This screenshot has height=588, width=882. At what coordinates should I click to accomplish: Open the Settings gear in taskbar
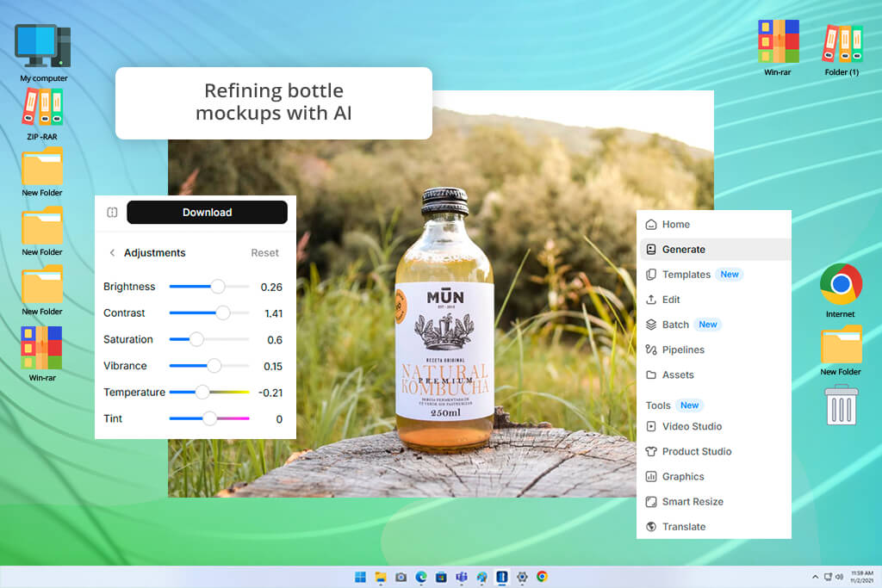pos(522,577)
